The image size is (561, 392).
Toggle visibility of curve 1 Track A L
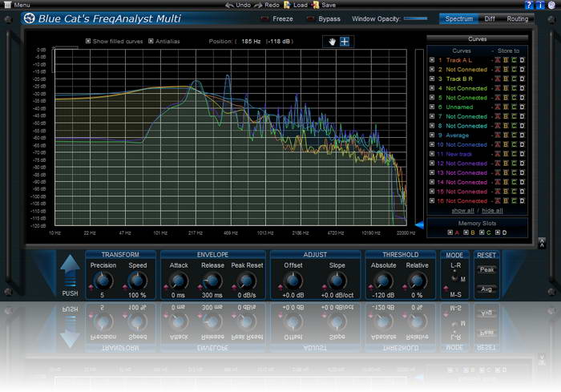(x=432, y=60)
